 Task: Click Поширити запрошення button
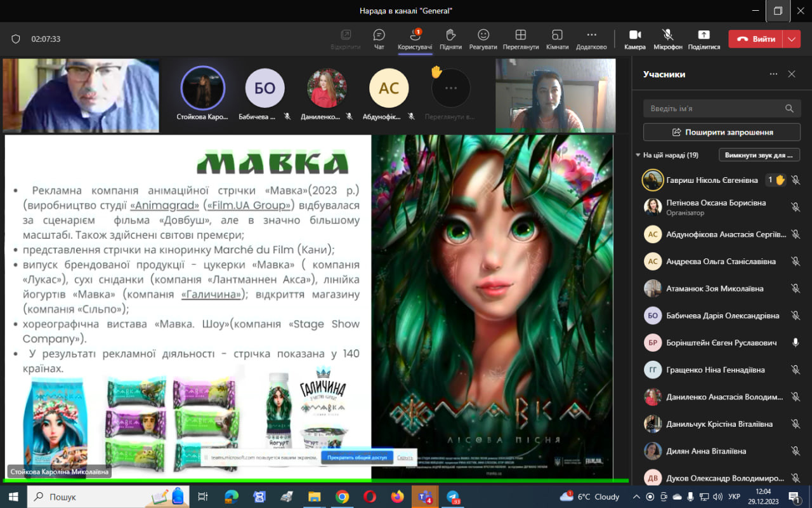722,132
